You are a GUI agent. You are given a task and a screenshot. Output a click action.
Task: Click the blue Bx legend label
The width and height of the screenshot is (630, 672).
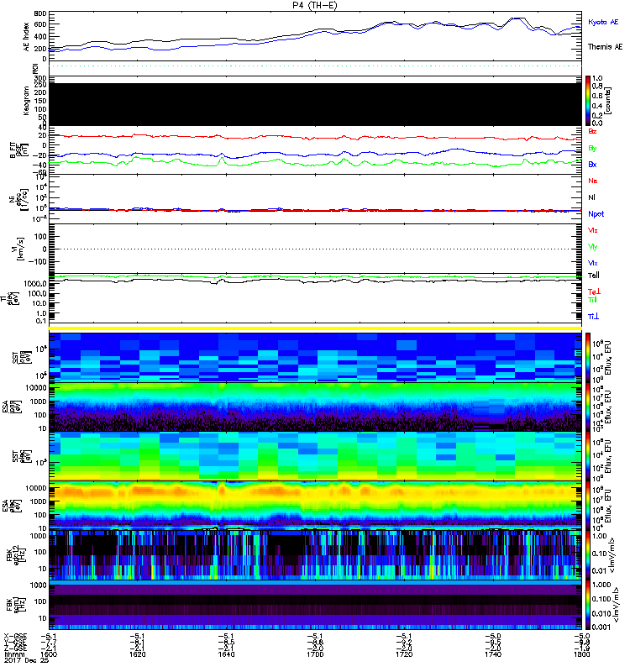coord(592,164)
